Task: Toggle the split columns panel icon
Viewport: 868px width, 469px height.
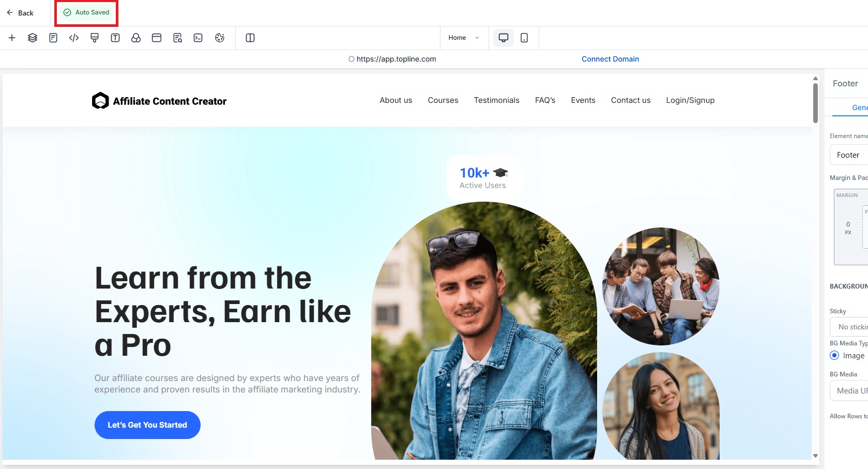Action: pyautogui.click(x=250, y=38)
